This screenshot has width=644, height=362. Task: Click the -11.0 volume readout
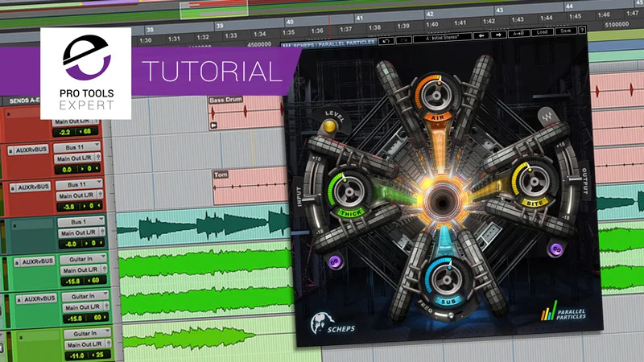77,356
